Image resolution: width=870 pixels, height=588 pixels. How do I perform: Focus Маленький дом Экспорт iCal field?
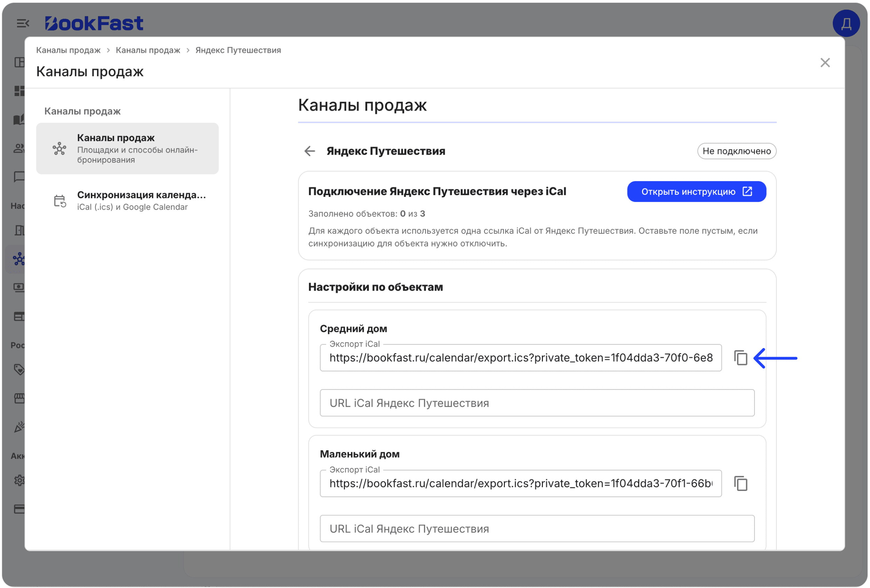click(521, 484)
